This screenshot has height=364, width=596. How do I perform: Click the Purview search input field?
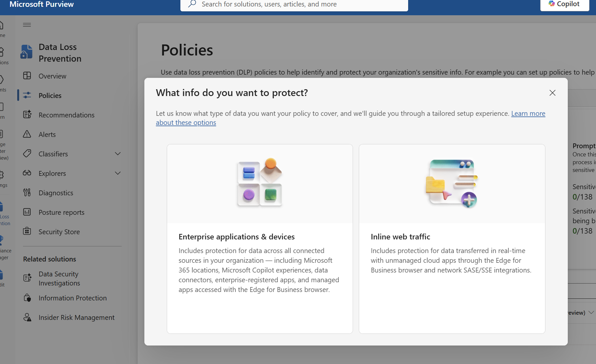294,5
